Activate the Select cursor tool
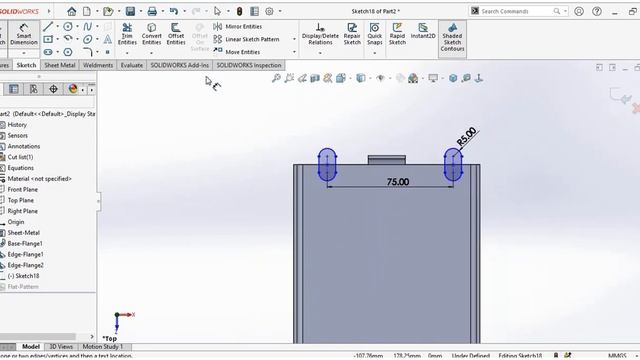This screenshot has height=360, width=640. (217, 11)
